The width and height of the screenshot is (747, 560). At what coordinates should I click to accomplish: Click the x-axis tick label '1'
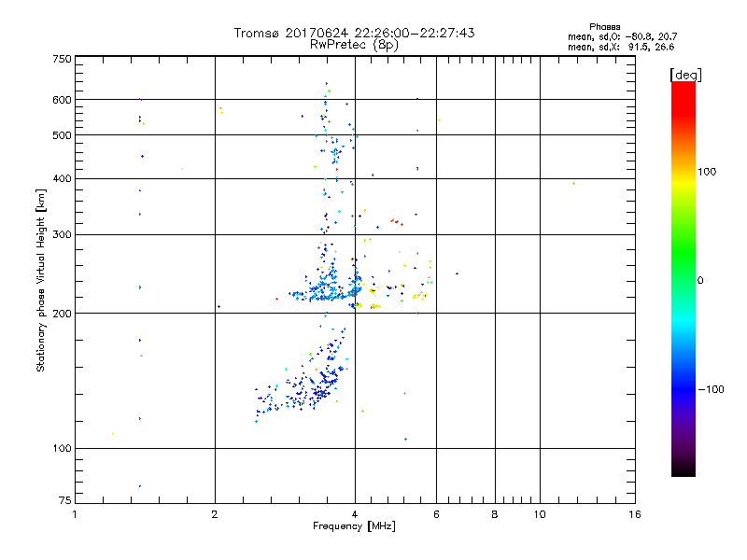click(x=75, y=514)
